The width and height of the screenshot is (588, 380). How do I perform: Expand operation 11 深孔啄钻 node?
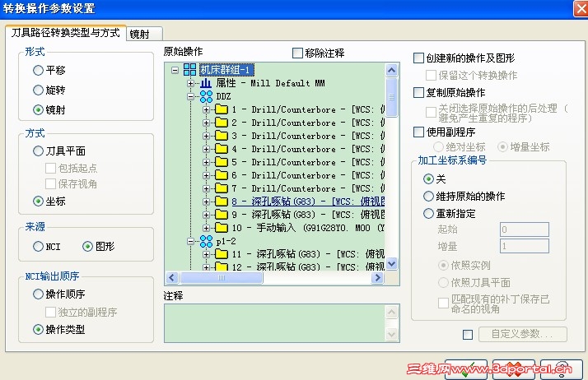tap(206, 254)
